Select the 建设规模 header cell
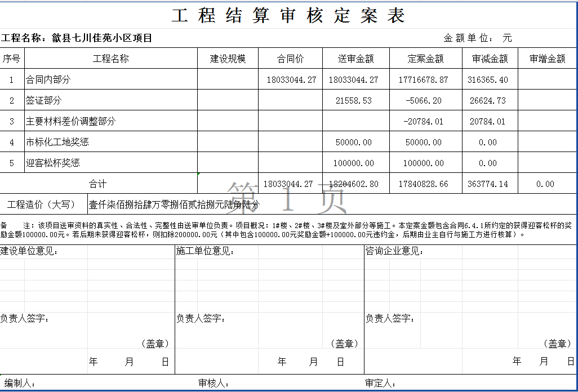Viewport: 578px width, 392px height. tap(228, 59)
